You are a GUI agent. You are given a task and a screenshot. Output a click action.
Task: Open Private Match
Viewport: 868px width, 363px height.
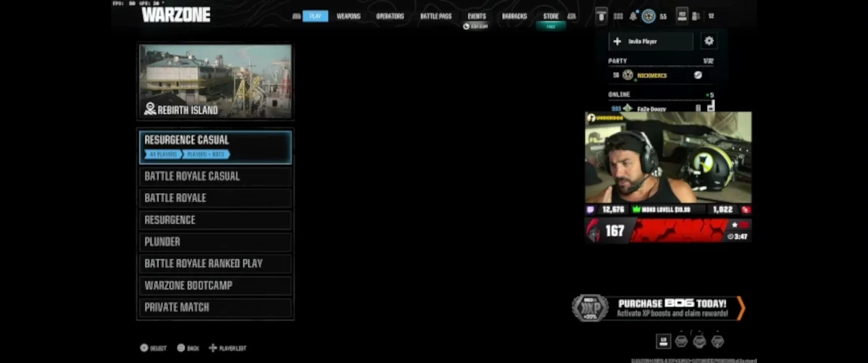[x=215, y=307]
